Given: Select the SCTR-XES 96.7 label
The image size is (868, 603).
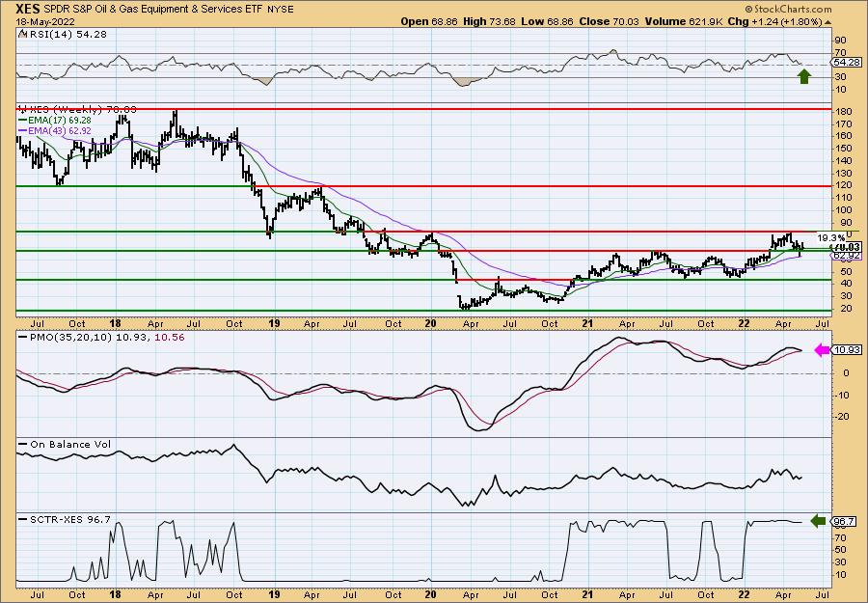Looking at the screenshot, I should [69, 519].
